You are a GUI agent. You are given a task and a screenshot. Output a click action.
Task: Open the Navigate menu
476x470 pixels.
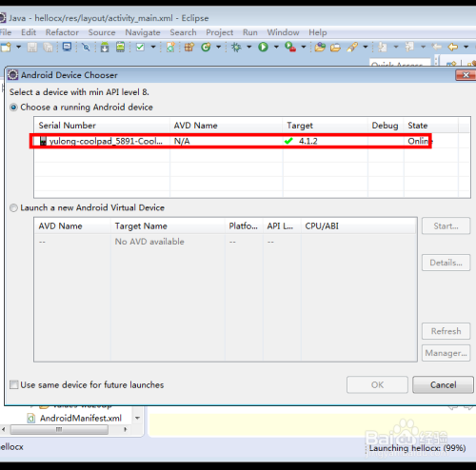pos(143,32)
